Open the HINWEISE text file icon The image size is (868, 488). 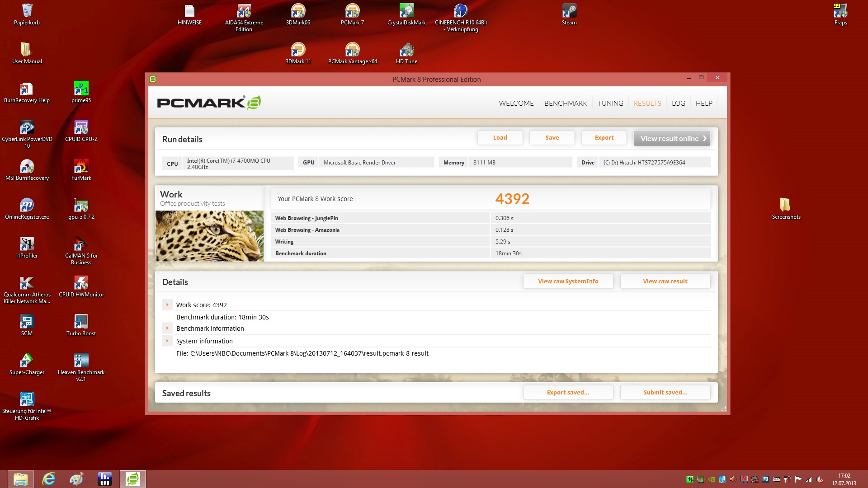click(189, 14)
